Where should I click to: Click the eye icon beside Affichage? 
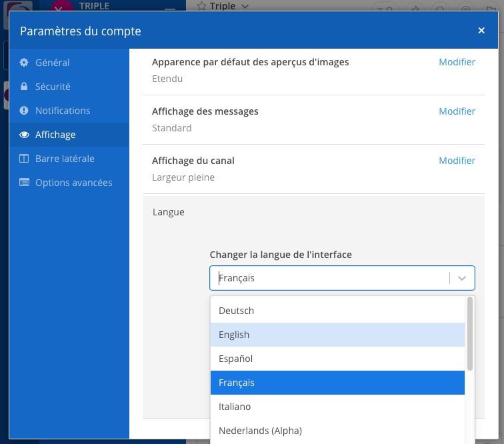24,135
